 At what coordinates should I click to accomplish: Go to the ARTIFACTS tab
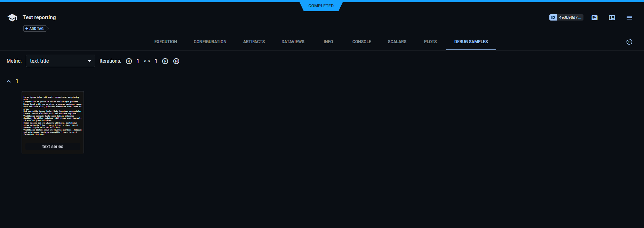254,42
